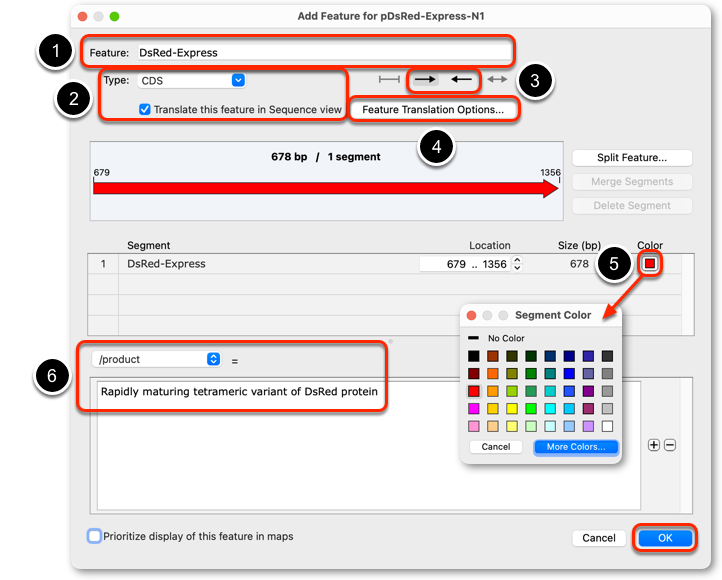
Task: Open More Colors in Segment Color
Action: pyautogui.click(x=576, y=447)
